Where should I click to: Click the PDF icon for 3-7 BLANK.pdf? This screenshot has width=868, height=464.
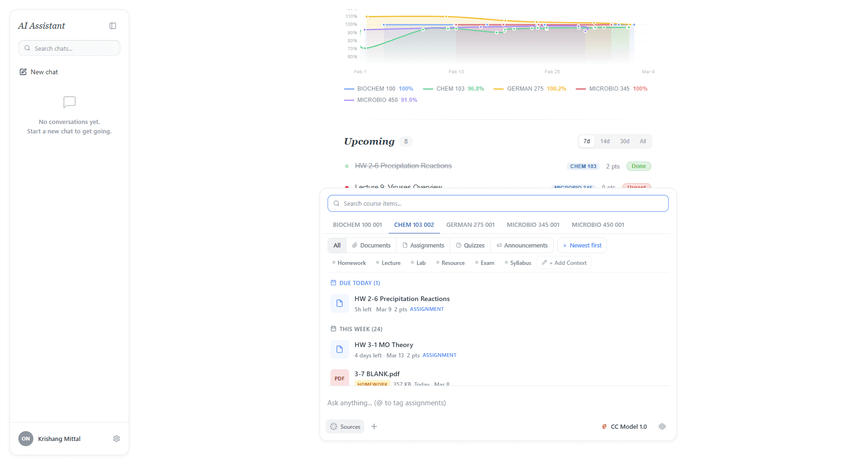tap(339, 378)
